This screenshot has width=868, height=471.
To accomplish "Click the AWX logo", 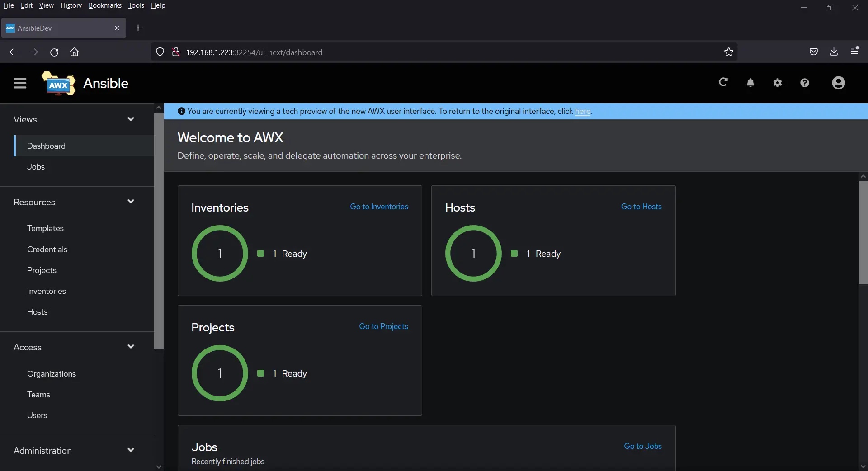I will pyautogui.click(x=58, y=83).
